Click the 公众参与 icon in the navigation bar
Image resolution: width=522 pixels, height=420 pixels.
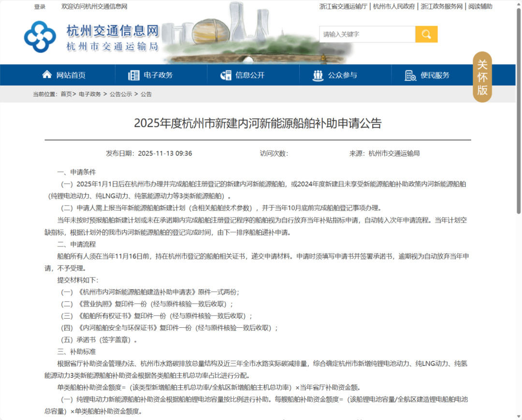point(318,75)
